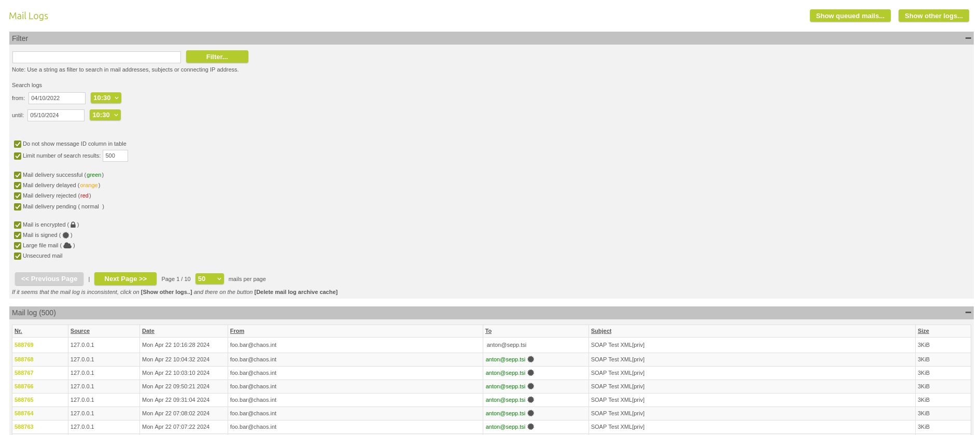The height and width of the screenshot is (435, 980).
Task: Click the lock icon in encrypted legend
Action: 73,225
